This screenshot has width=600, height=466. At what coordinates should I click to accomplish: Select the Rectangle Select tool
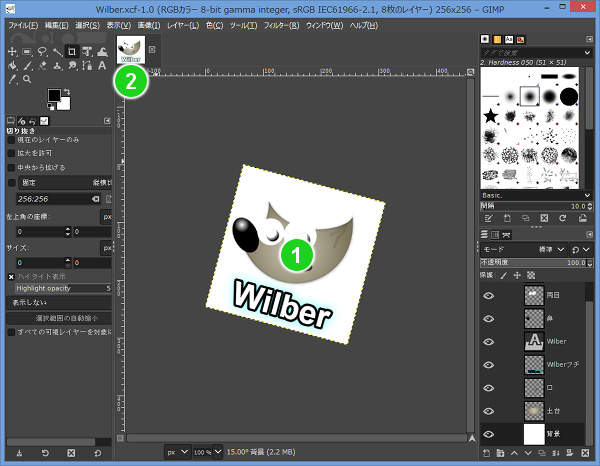[27, 51]
